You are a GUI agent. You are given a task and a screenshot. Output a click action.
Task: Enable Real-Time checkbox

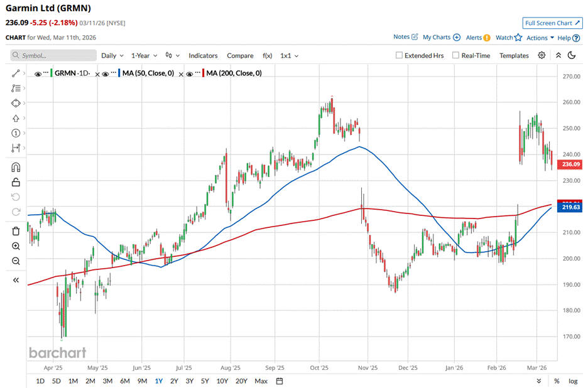455,55
